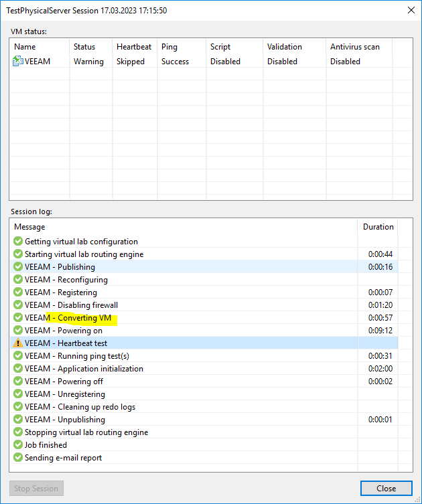The image size is (422, 504).
Task: Click success icon for Stopping virtual lab routing engine
Action: click(x=18, y=432)
